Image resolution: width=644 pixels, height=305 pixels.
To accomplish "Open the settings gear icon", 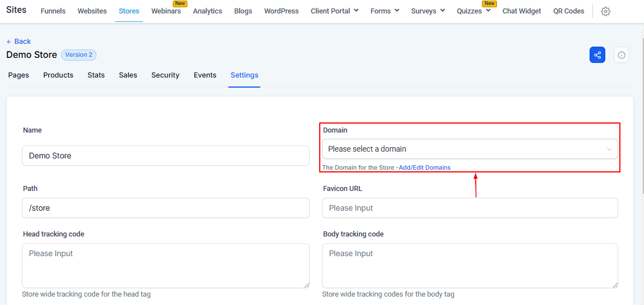I will click(605, 11).
